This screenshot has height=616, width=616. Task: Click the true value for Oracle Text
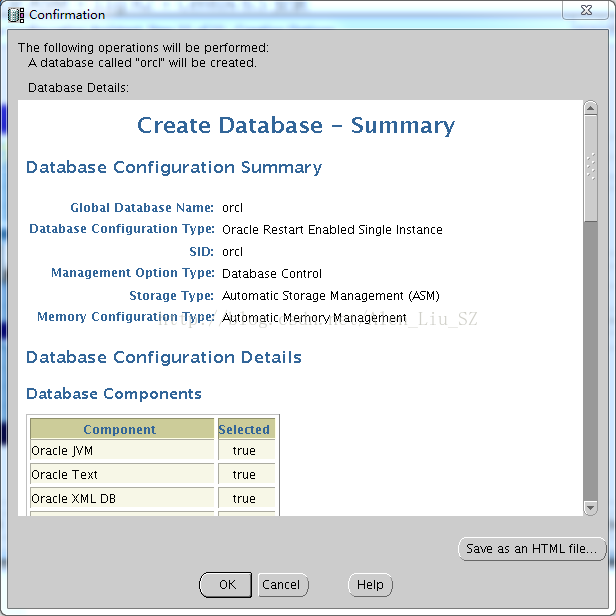244,475
